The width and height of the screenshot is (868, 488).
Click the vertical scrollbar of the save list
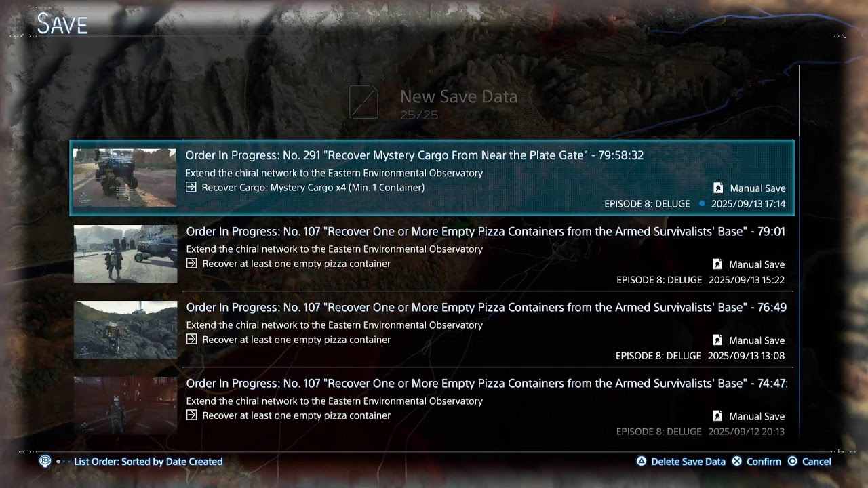(800, 100)
